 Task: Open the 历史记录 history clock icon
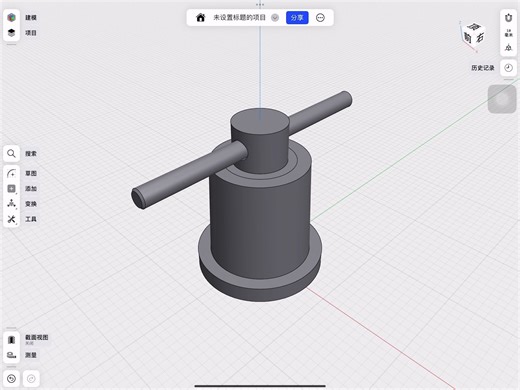[x=508, y=68]
